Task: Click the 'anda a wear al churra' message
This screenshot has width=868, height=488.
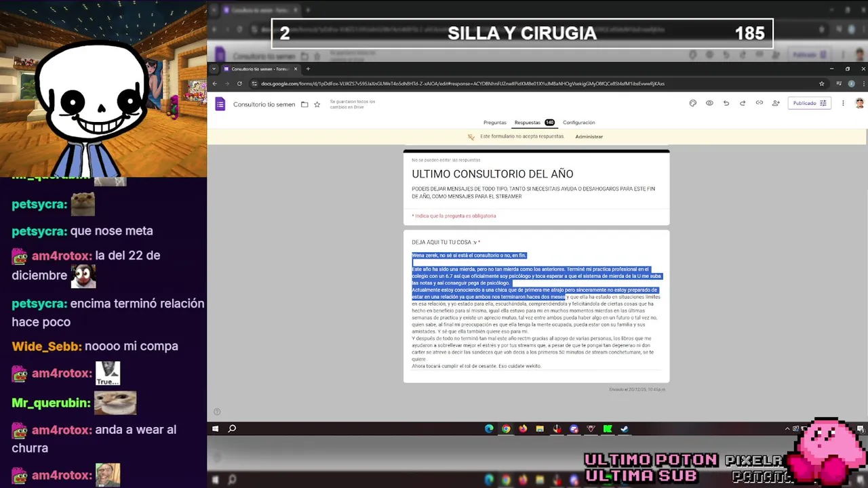Action: (95, 439)
